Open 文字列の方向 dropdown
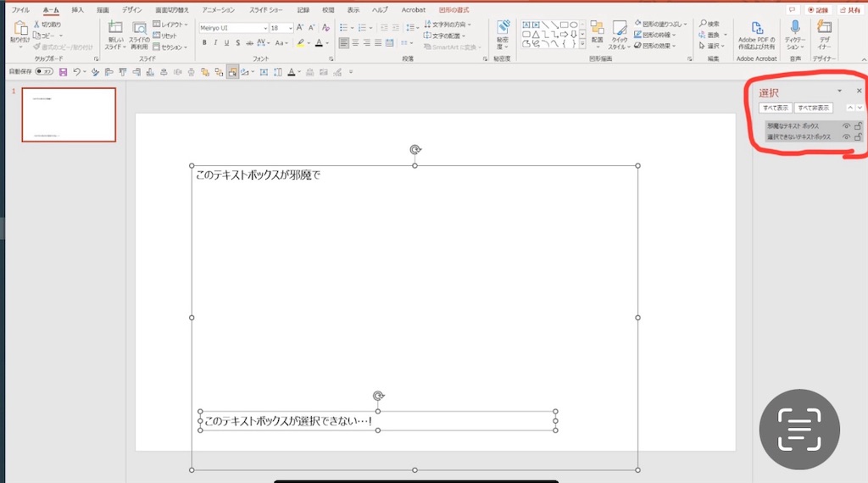This screenshot has height=483, width=868. pos(448,25)
